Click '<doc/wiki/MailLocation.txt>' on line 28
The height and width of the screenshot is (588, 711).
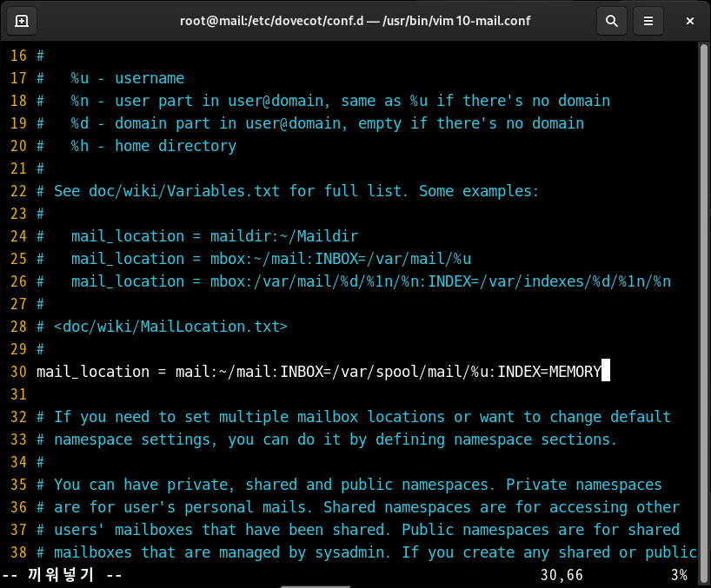point(170,327)
